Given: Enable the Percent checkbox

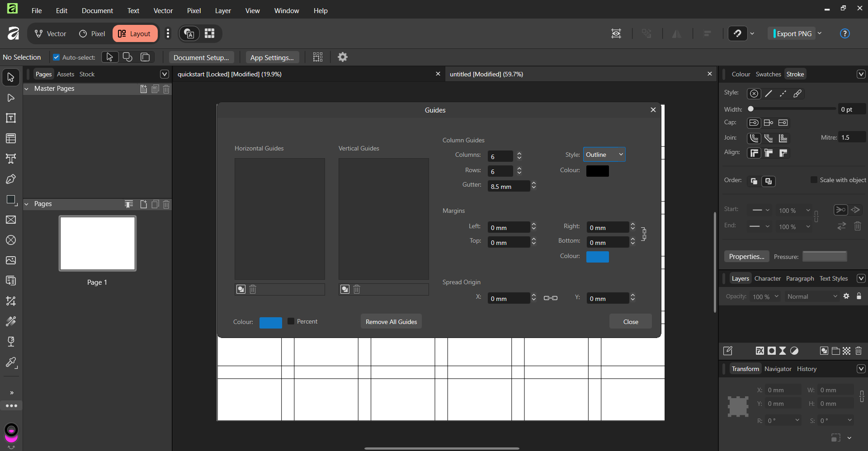Looking at the screenshot, I should click(x=291, y=321).
